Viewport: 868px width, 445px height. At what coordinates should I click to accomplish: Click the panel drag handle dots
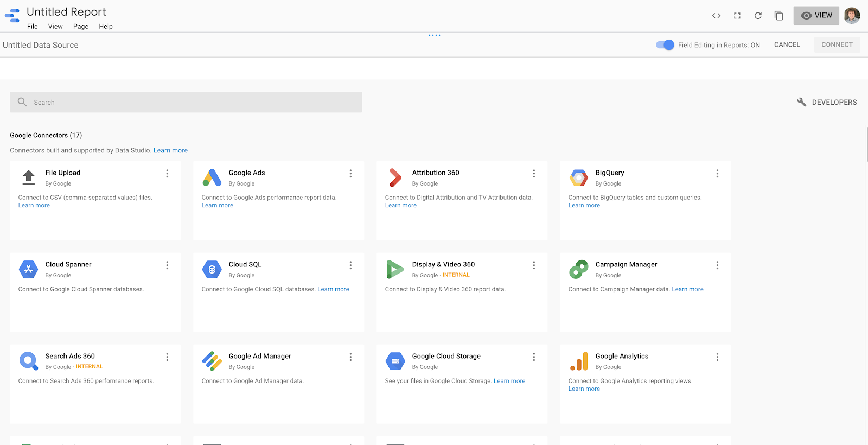click(435, 35)
